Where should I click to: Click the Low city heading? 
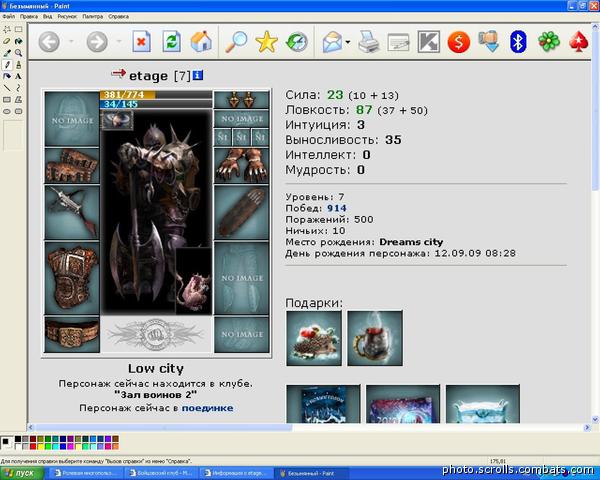tap(156, 368)
